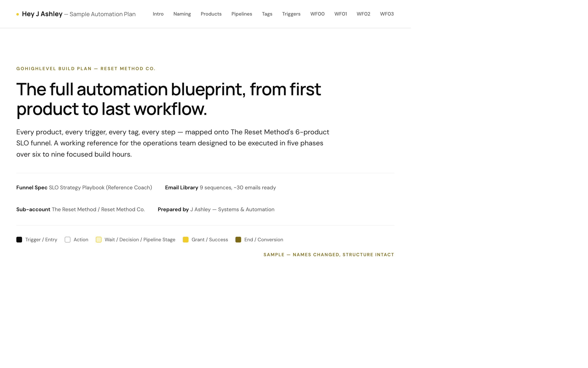Screen dimensions: 588x368
Task: Click the 'Email Library' label
Action: coord(182,187)
